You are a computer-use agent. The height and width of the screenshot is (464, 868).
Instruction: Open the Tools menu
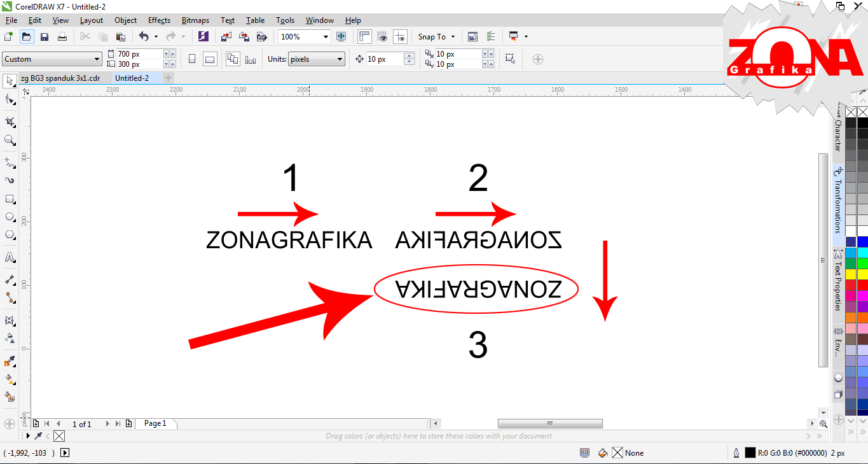285,20
